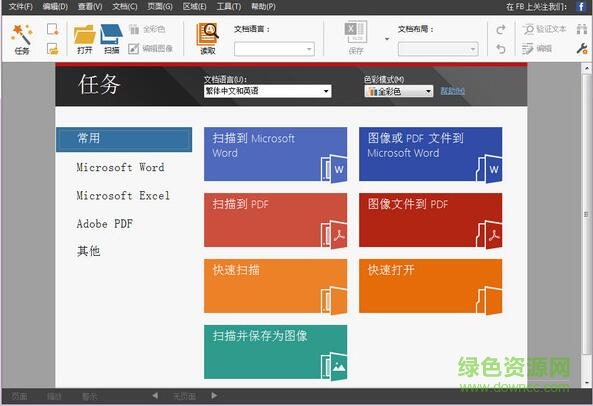The image size is (593, 406).
Task: Click the 打开 folder icon in toolbar
Action: point(84,39)
